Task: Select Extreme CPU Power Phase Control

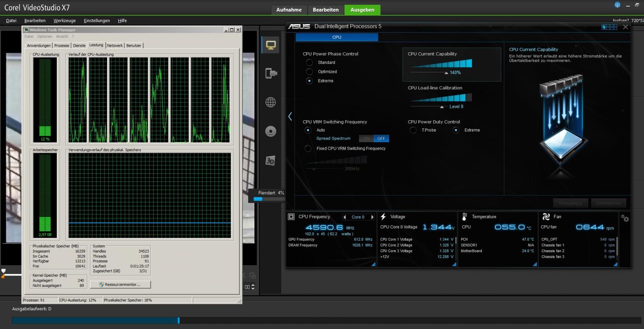Action: [309, 81]
